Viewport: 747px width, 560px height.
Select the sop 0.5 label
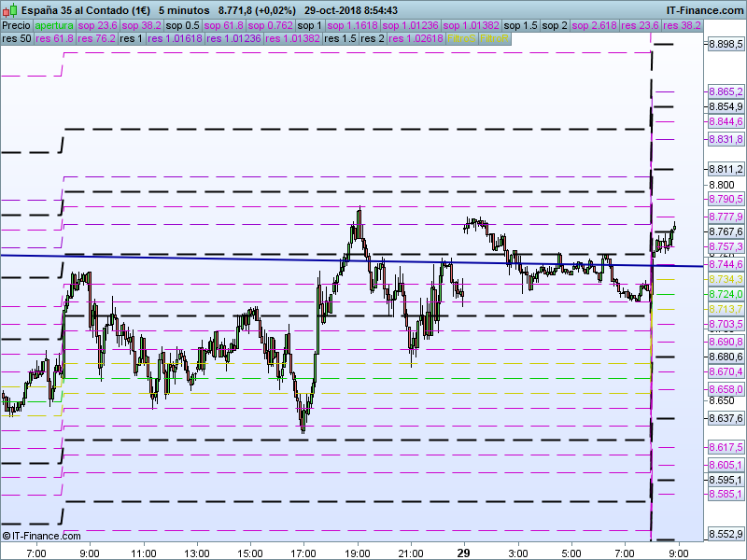(x=182, y=26)
